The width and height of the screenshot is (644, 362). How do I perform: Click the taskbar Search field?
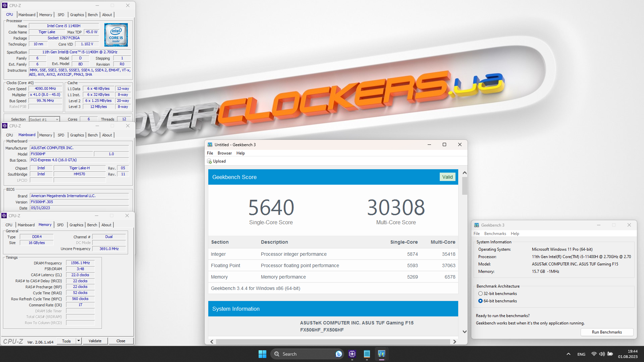point(307,354)
